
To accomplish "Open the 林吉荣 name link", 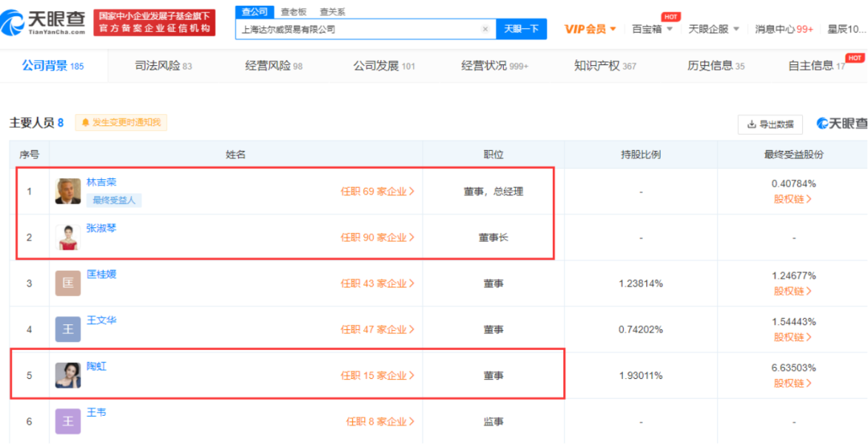I will 101,182.
